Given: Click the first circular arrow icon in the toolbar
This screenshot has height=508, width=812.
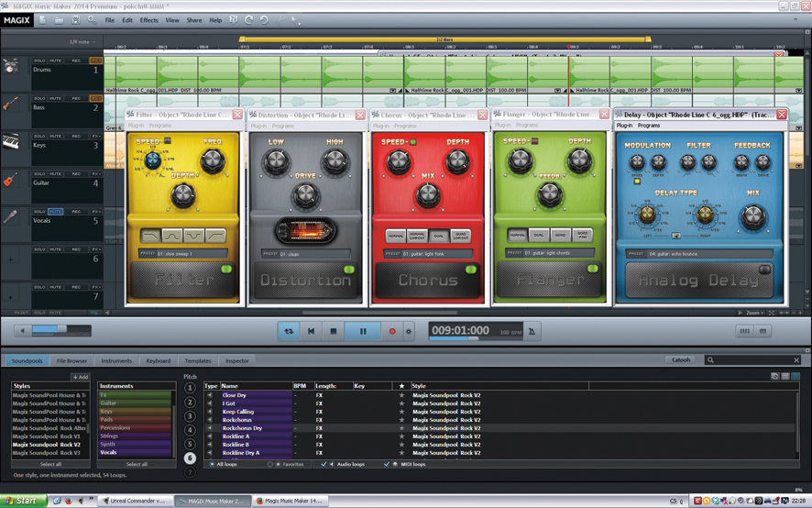Looking at the screenshot, I should [x=249, y=20].
